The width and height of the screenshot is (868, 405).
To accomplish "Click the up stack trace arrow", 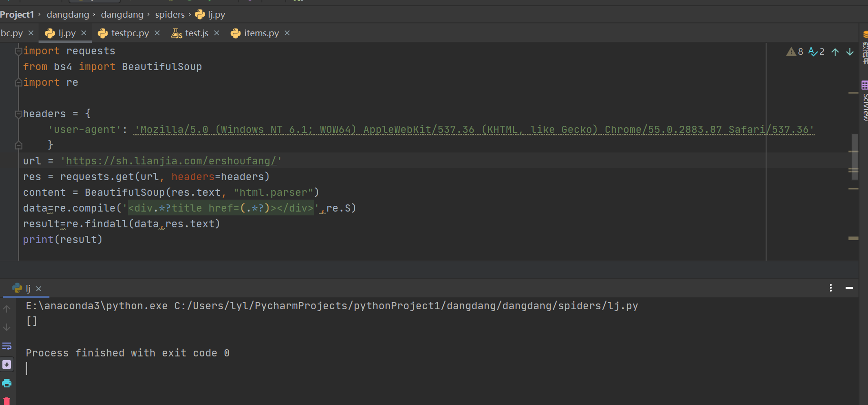I will pyautogui.click(x=7, y=309).
